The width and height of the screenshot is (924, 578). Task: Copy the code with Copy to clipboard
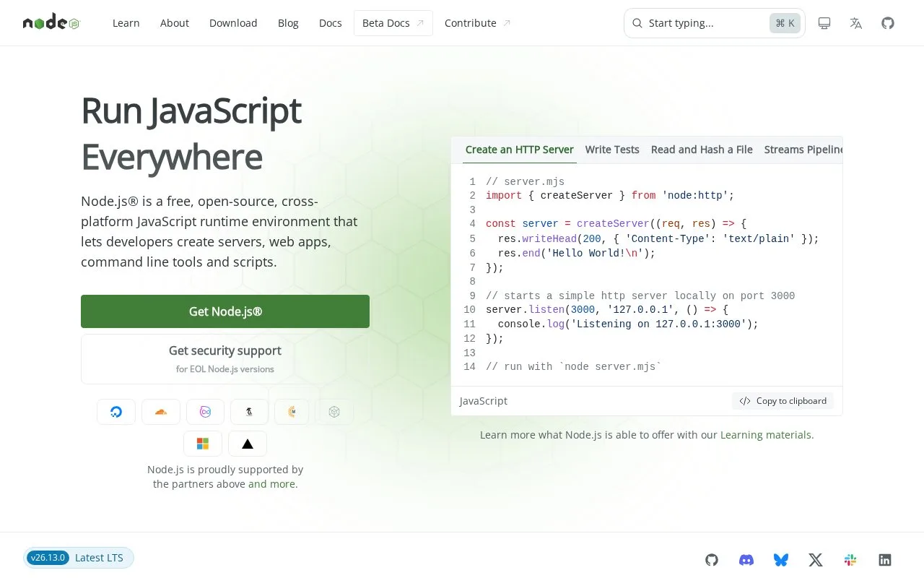[x=783, y=401]
